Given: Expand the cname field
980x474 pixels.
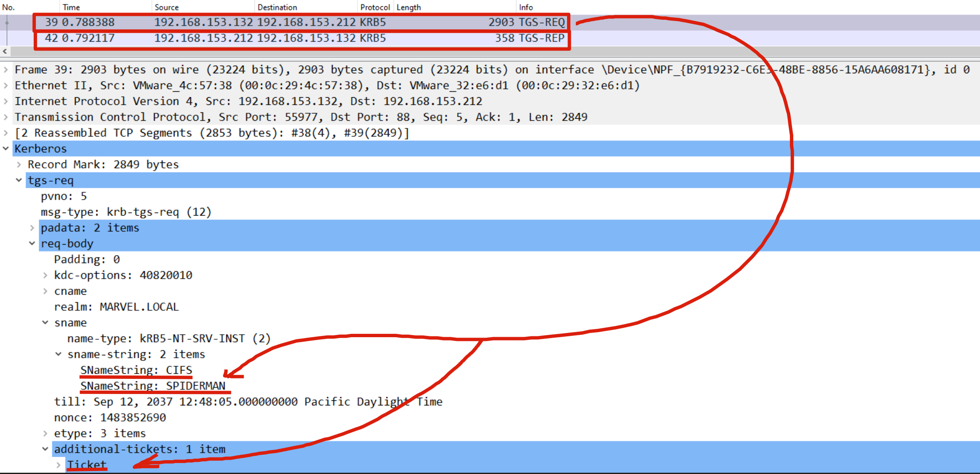Looking at the screenshot, I should (45, 291).
